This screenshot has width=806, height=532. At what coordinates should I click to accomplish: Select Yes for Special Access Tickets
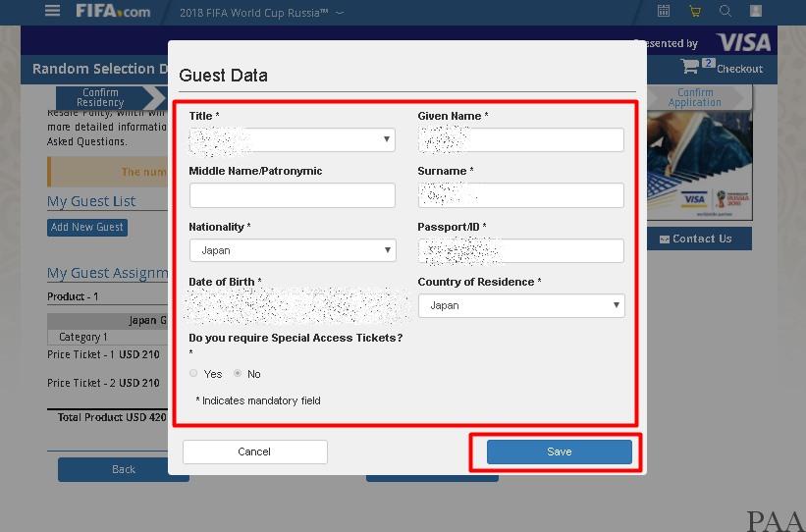point(193,373)
